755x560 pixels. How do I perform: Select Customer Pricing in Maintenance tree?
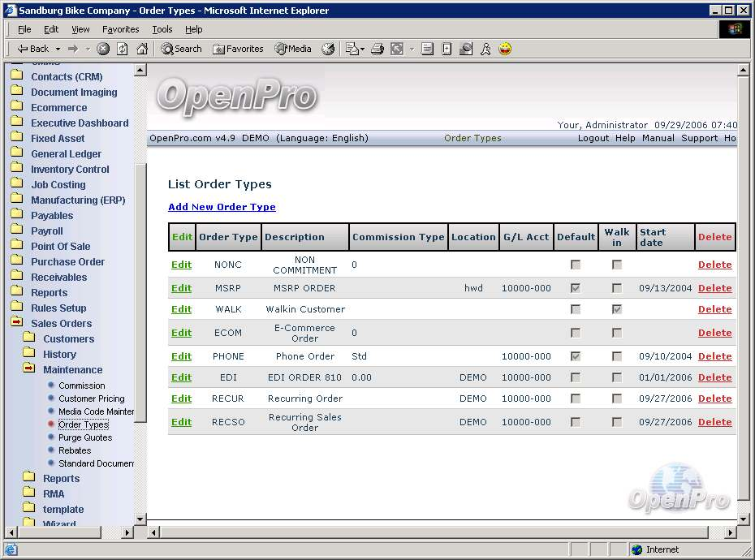coord(91,398)
